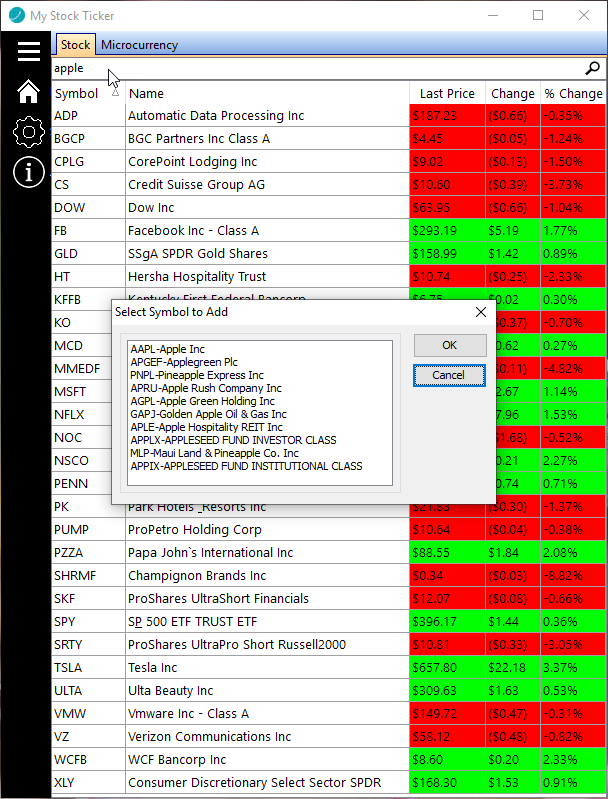Click Papa John`s International Inc name
Screen dimensions: 608x799
click(x=268, y=553)
